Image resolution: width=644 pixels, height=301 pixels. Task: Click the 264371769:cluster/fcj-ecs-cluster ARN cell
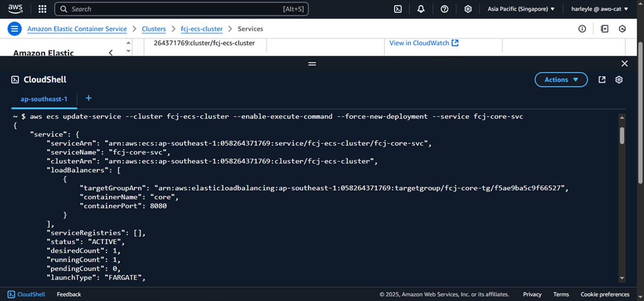click(x=204, y=43)
